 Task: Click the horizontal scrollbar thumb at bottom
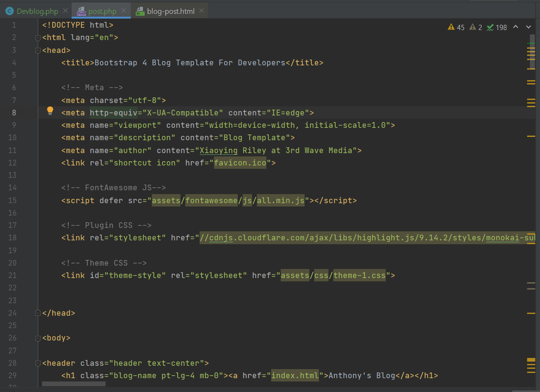pyautogui.click(x=74, y=384)
